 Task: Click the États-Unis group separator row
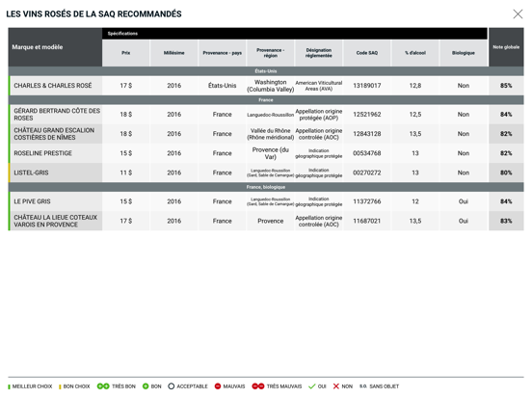point(266,71)
